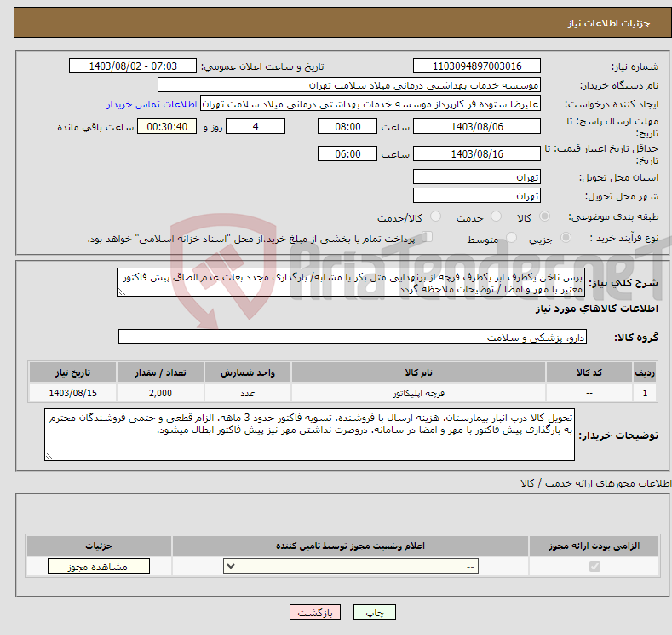Select the متوسط purchase type radio
The width and height of the screenshot is (672, 635).
click(511, 238)
